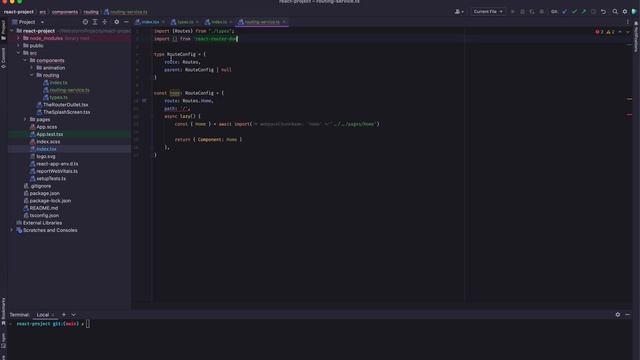Expand the animation folder

click(31, 68)
